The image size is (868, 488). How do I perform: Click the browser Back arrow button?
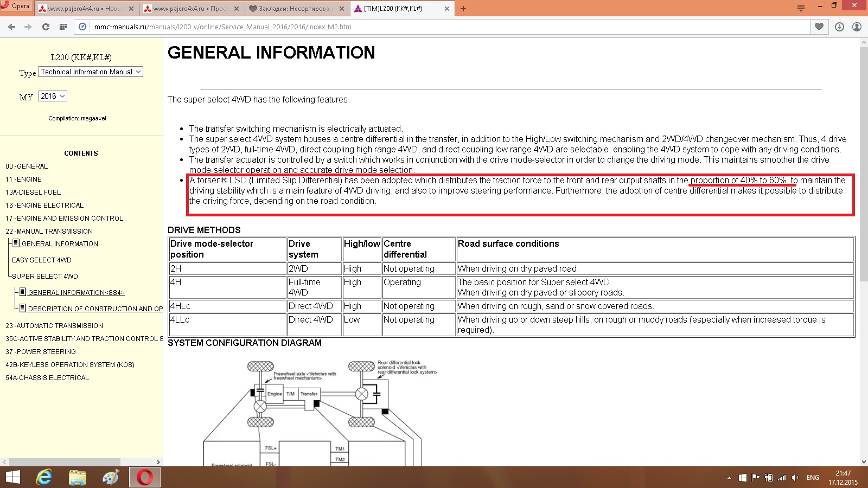[x=11, y=27]
